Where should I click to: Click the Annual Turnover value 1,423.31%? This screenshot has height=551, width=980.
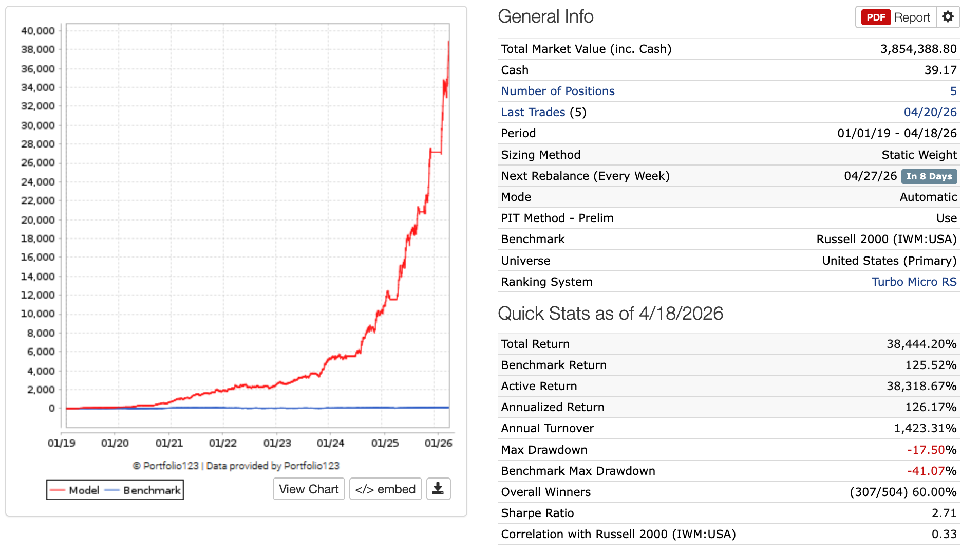click(925, 428)
